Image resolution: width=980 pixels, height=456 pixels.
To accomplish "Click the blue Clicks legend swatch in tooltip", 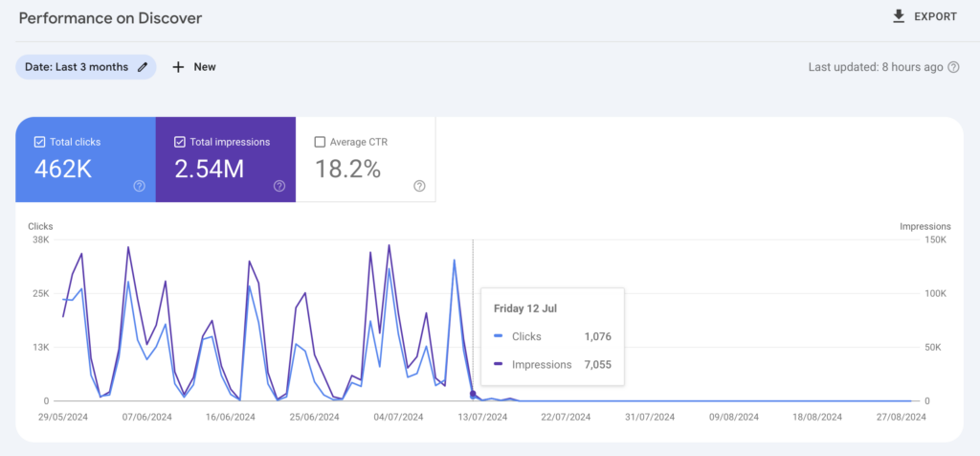I will 499,336.
